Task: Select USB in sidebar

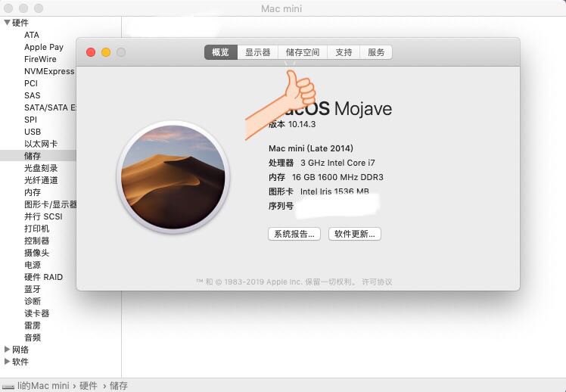Action: (33, 132)
